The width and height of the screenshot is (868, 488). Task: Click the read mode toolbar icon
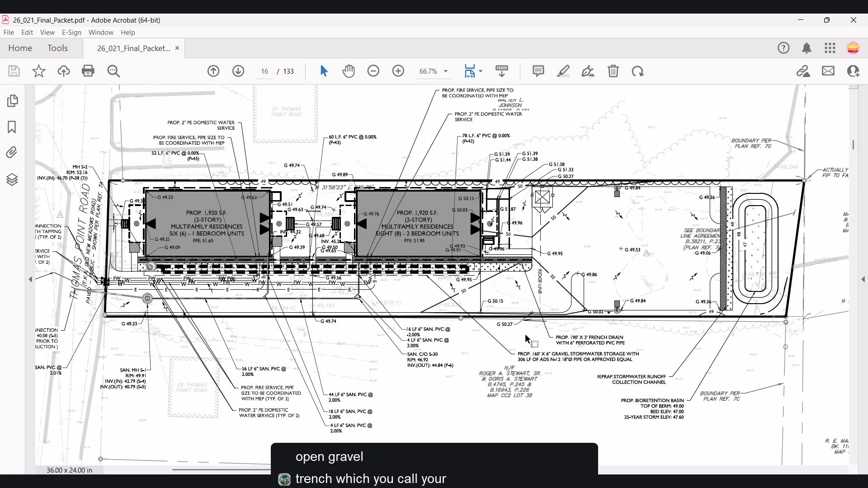(502, 71)
